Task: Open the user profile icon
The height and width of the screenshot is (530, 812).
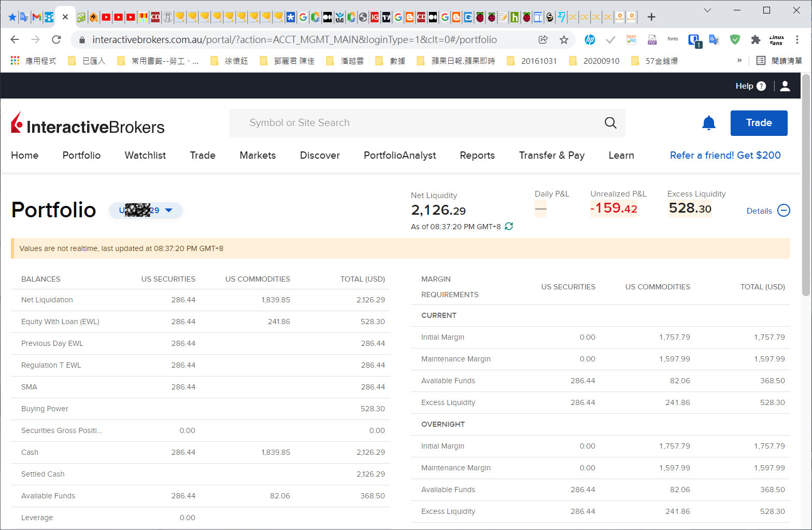Action: pos(785,86)
